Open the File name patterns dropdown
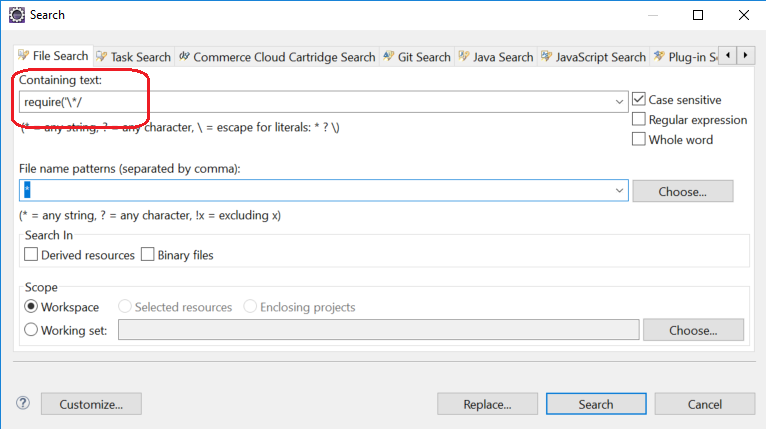This screenshot has height=429, width=766. click(x=620, y=191)
